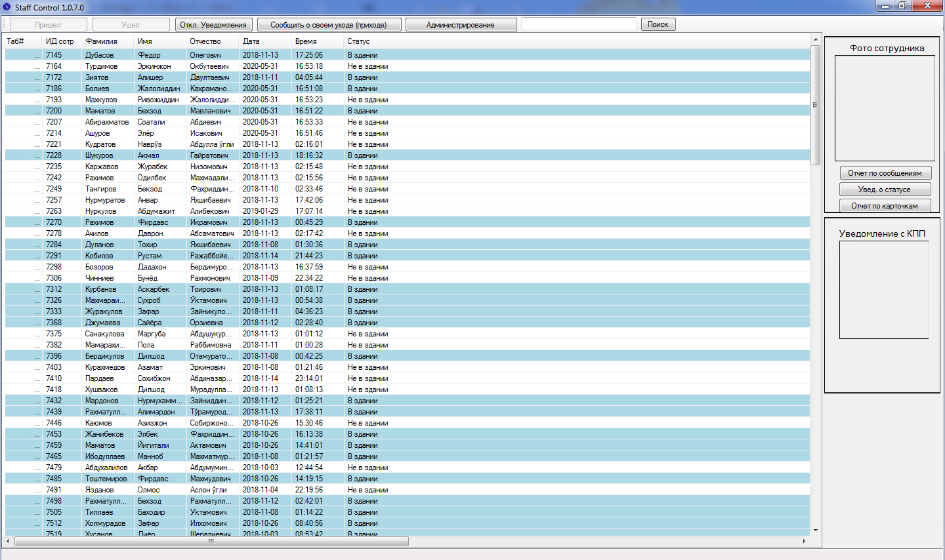Click ID 7200 in Маматов Бехзод row
This screenshot has height=560, width=945.
[x=54, y=111]
